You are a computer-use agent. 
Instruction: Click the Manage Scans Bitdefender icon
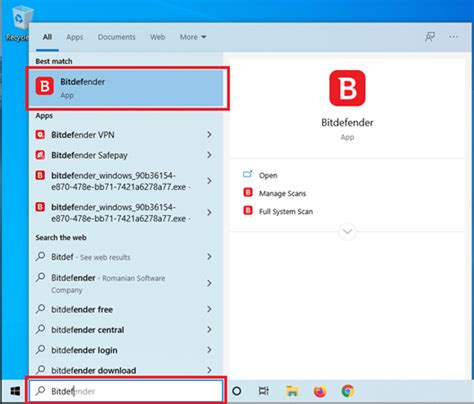(x=248, y=193)
